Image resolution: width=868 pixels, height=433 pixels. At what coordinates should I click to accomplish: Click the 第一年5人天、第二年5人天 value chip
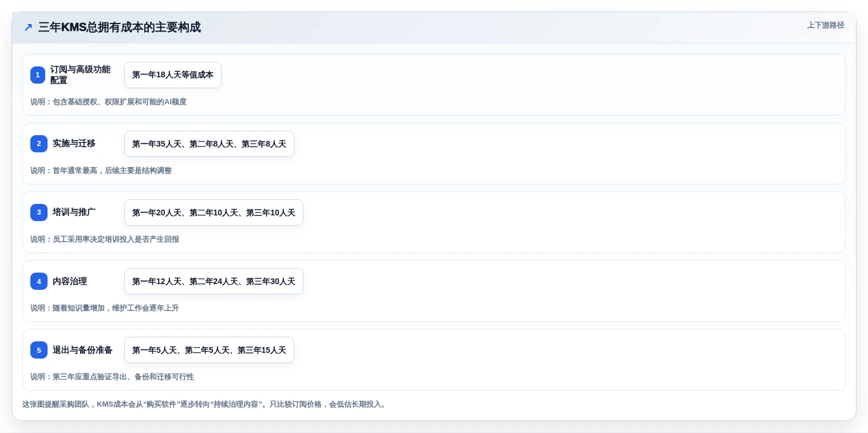coord(209,350)
